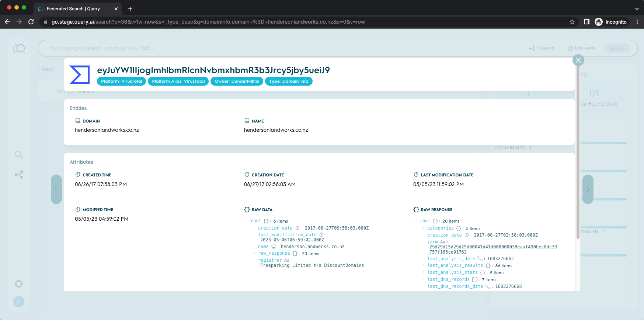
Task: Open the sidebar connections graph icon
Action: pyautogui.click(x=19, y=175)
